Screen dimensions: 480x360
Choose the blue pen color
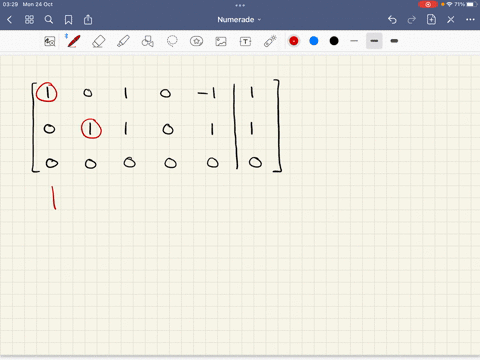click(x=314, y=41)
